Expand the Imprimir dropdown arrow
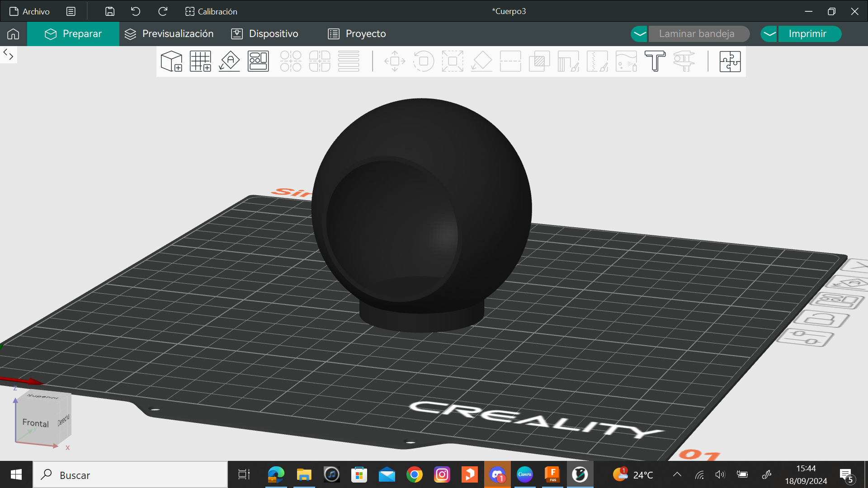The width and height of the screenshot is (868, 488). (769, 34)
